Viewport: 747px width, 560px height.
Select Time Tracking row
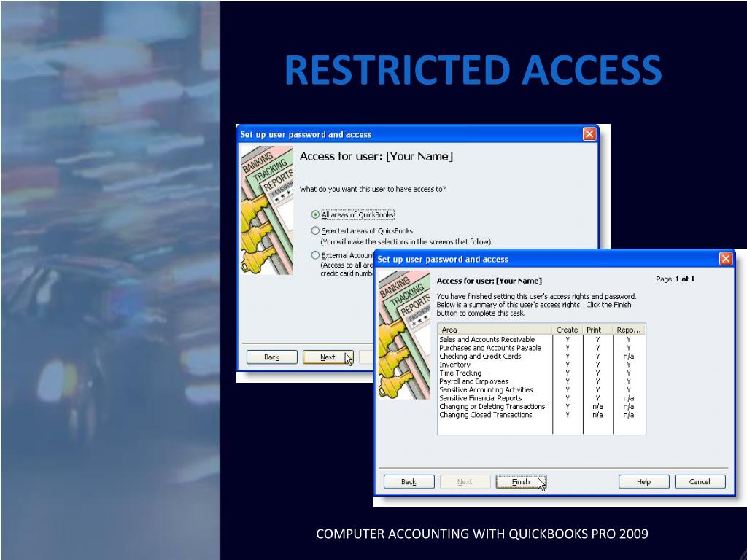[x=542, y=373]
